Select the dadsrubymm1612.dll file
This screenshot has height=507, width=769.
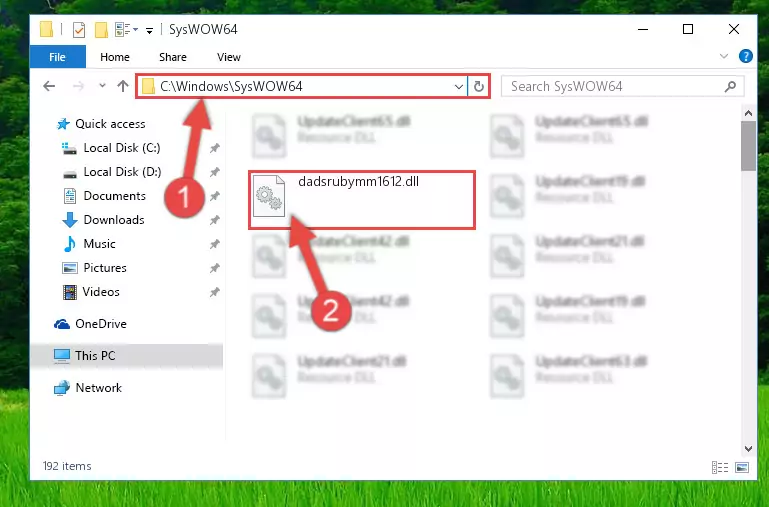pos(362,200)
